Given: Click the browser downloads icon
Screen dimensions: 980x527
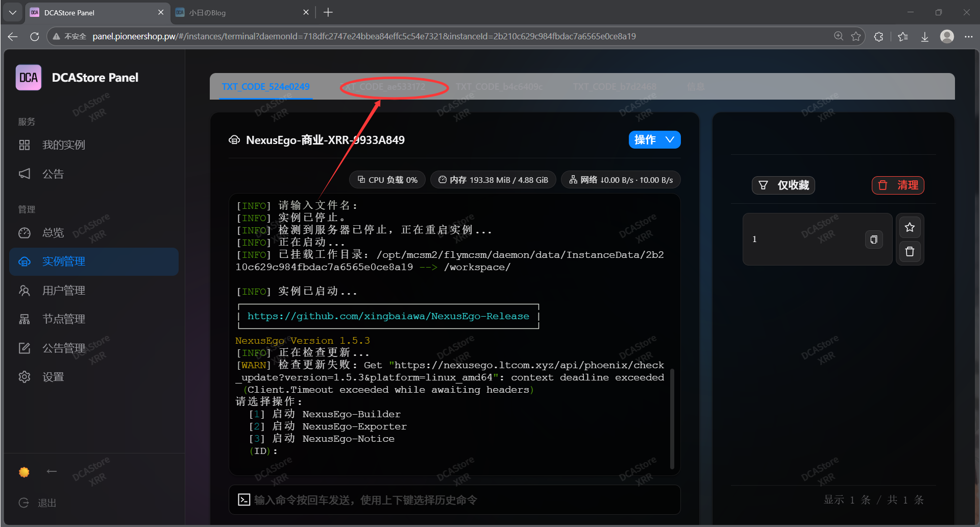Looking at the screenshot, I should [924, 36].
